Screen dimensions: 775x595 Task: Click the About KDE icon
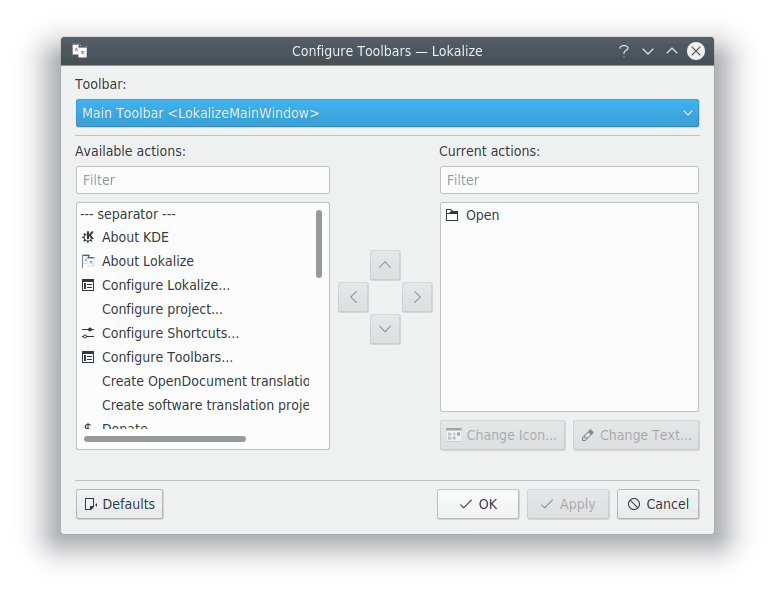tap(88, 237)
